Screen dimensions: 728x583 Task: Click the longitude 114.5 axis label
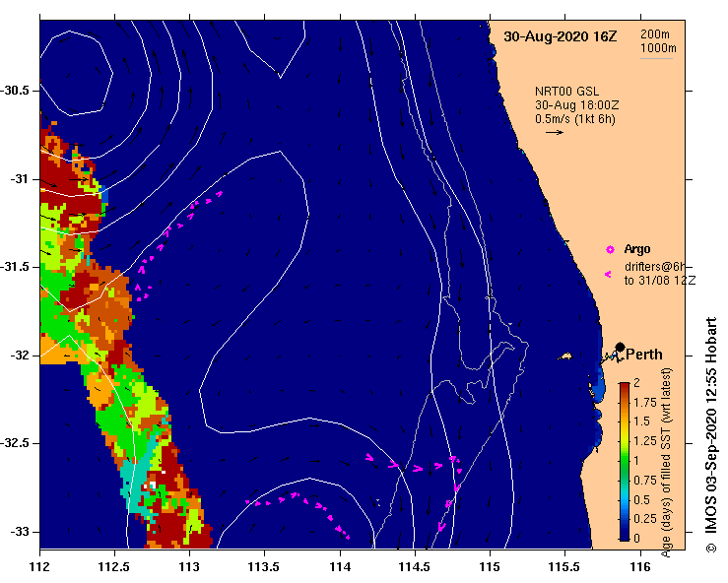[414, 567]
